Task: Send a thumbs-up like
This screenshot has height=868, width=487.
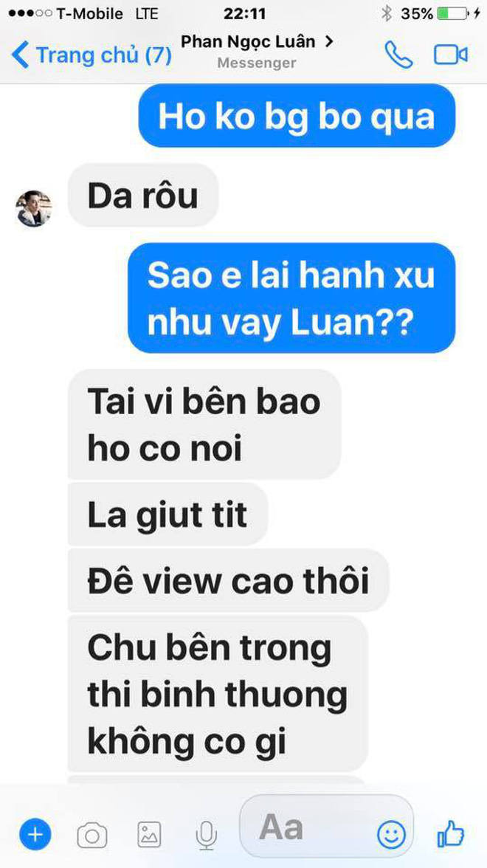Action: [450, 833]
